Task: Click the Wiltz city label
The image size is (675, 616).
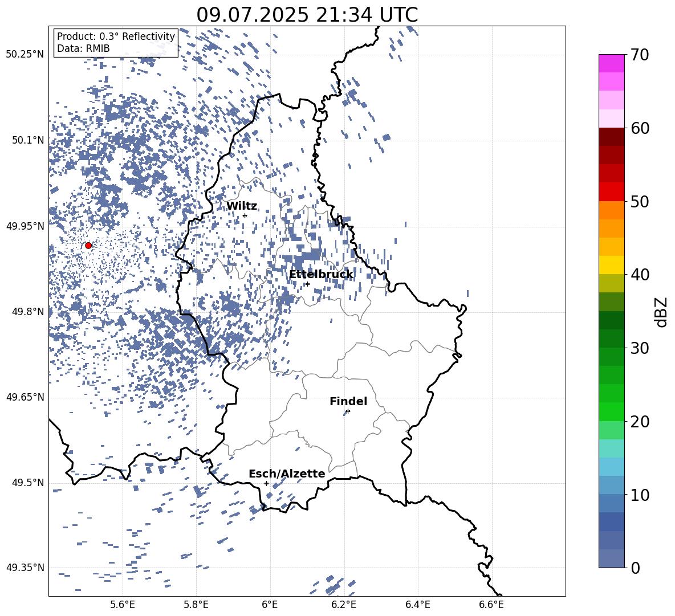Action: point(242,206)
